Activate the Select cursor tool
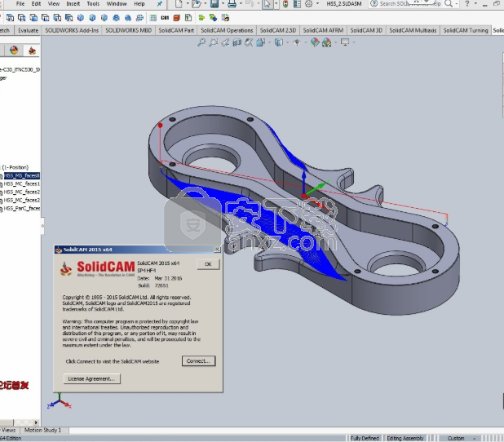 pos(267,4)
